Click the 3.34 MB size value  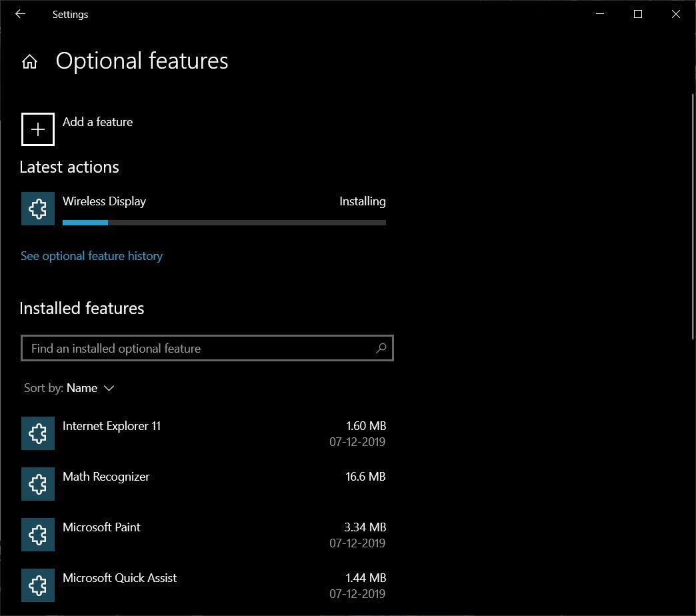click(365, 527)
